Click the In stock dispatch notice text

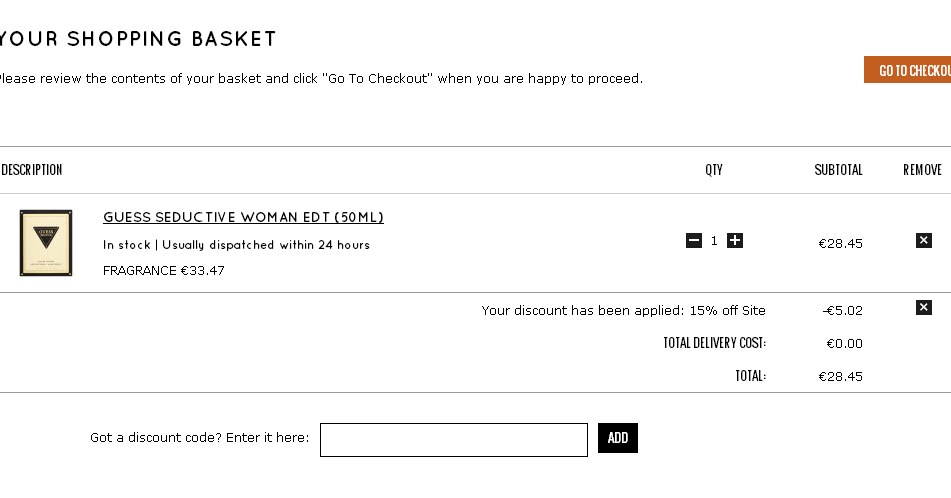(236, 245)
